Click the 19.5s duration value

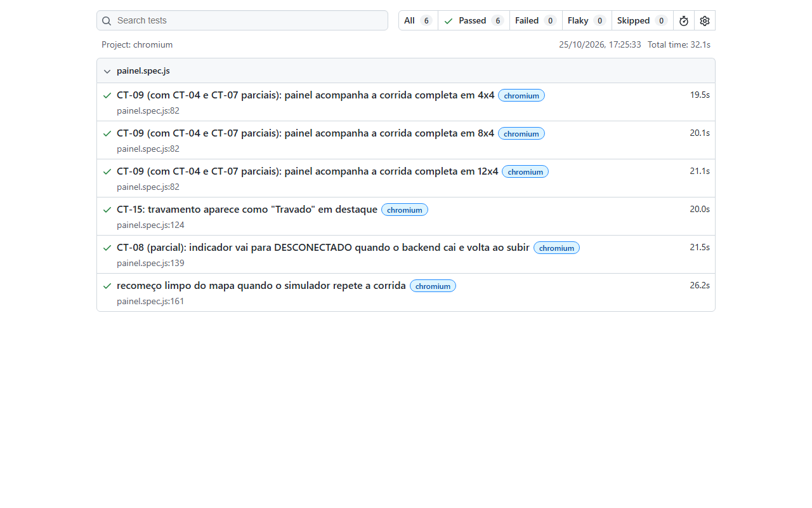[x=700, y=95]
